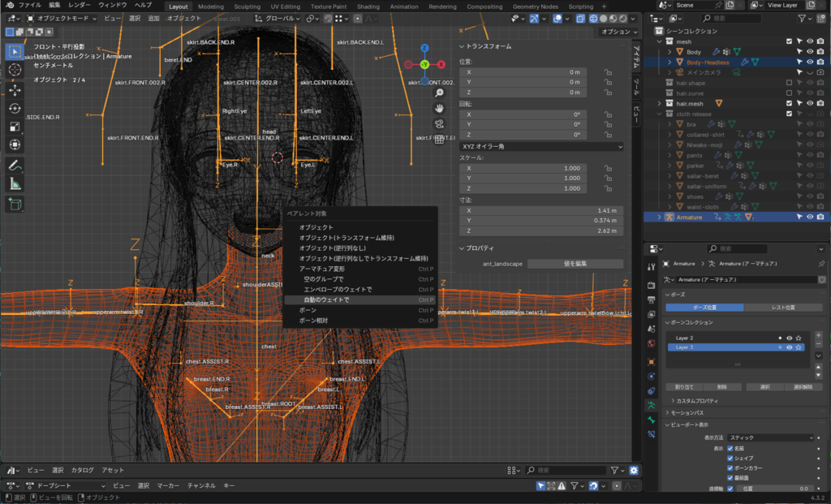The image size is (831, 504).
Task: Select the Annotate pencil tool
Action: [x=15, y=165]
